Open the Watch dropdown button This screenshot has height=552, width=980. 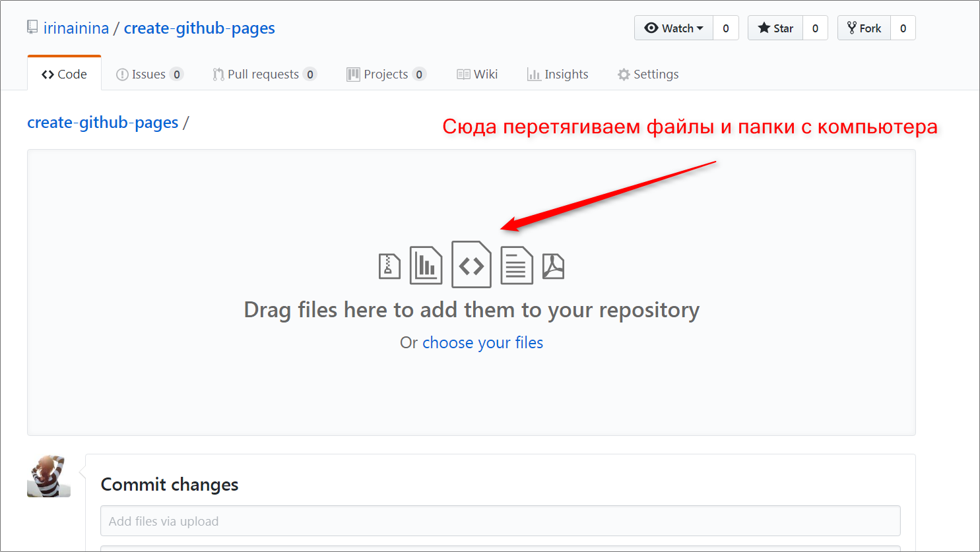pyautogui.click(x=674, y=28)
